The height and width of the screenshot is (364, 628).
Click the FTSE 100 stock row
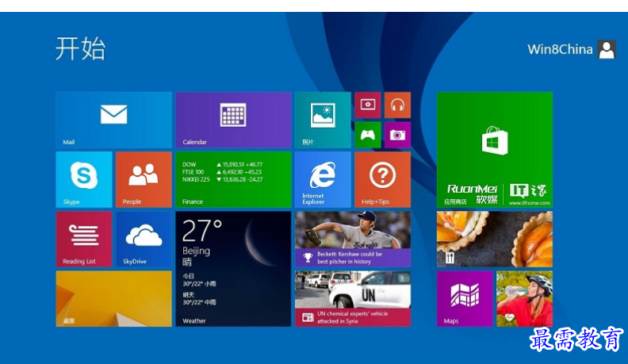(222, 172)
